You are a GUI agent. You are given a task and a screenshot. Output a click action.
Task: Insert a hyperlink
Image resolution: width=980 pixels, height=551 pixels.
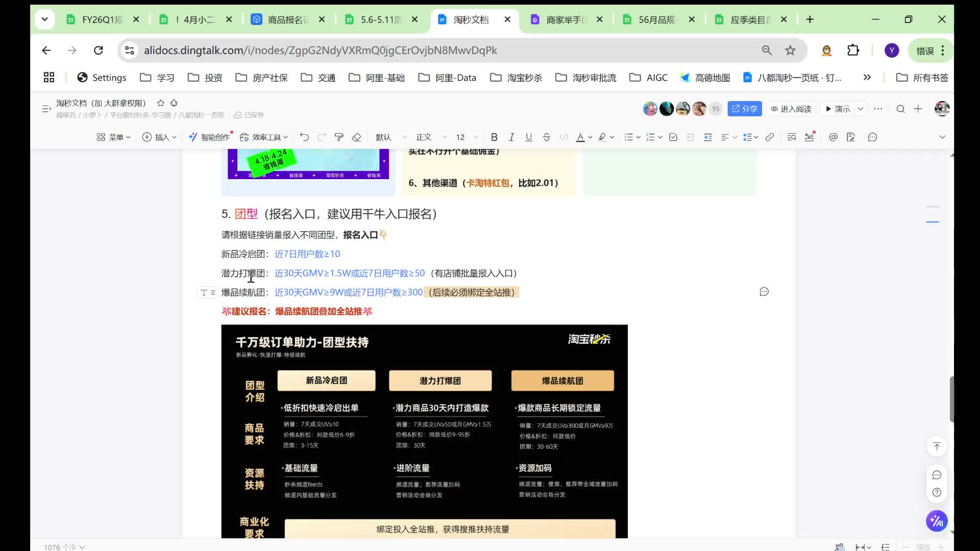pyautogui.click(x=770, y=137)
